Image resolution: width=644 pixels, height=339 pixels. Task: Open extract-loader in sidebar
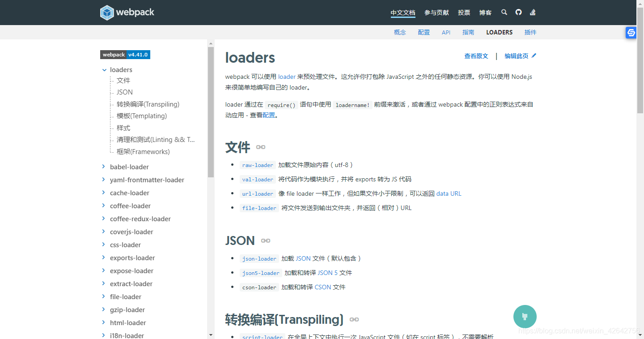[131, 283]
